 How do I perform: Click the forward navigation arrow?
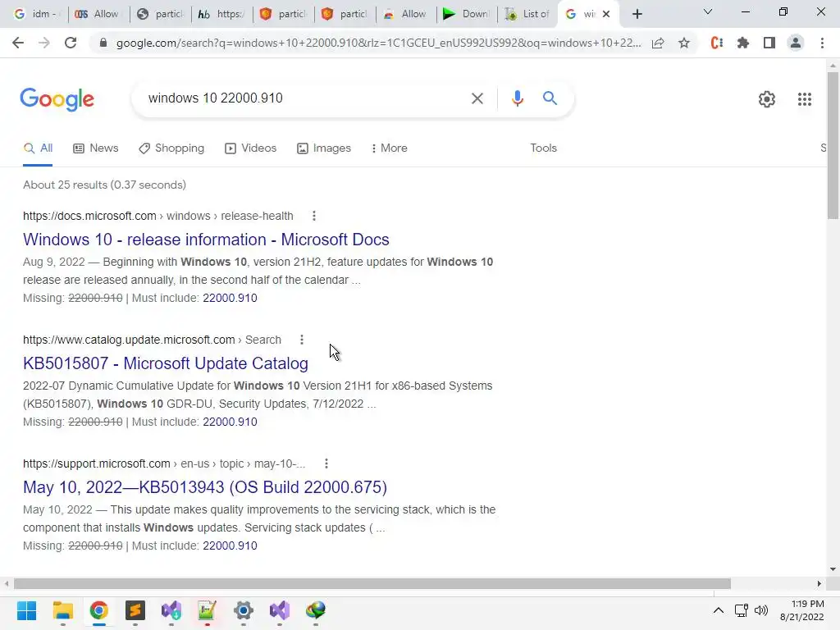click(44, 43)
